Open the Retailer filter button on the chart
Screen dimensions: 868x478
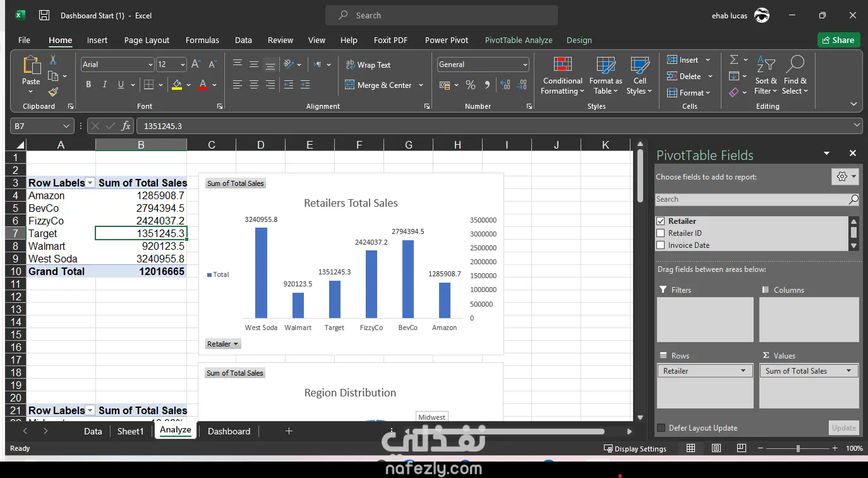pyautogui.click(x=223, y=344)
